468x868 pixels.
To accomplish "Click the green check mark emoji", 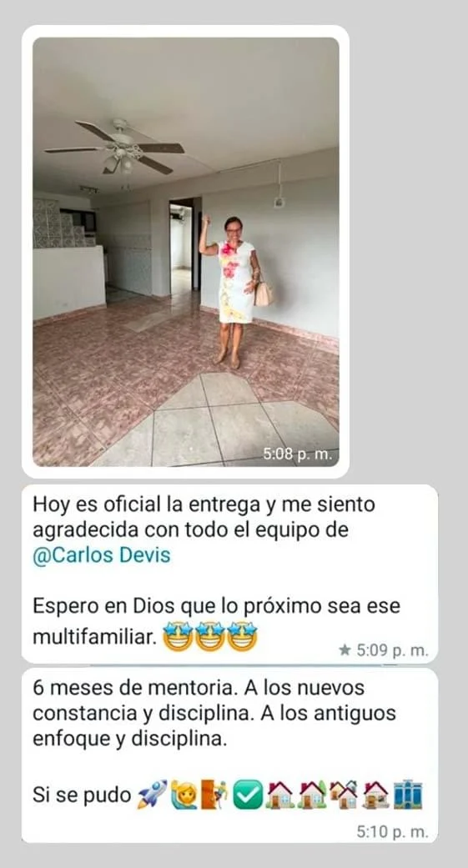I will (x=247, y=795).
